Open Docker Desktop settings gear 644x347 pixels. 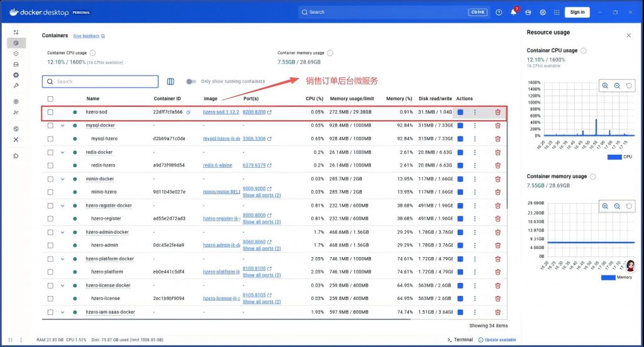click(x=543, y=12)
